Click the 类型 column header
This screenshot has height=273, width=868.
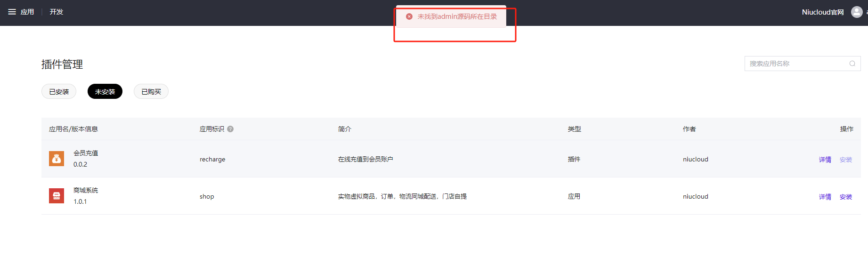(x=574, y=129)
